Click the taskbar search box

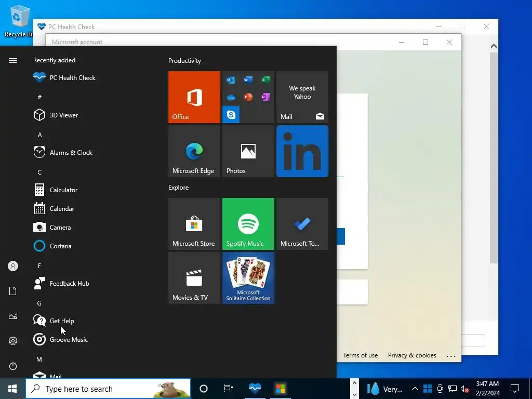(108, 389)
